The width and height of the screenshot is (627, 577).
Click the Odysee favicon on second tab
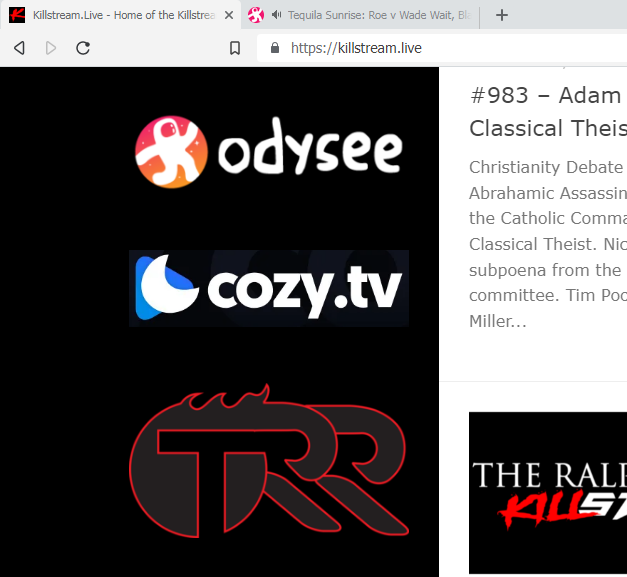pos(256,15)
